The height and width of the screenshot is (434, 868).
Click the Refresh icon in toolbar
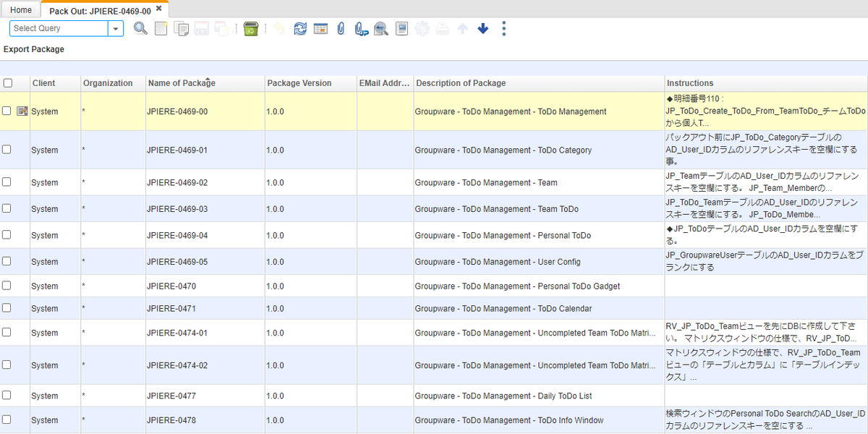300,28
